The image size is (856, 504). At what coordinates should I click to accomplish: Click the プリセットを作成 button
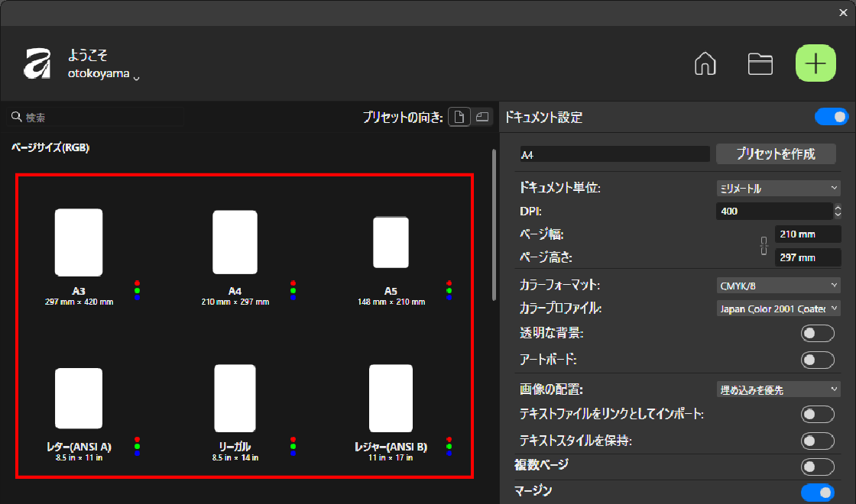pyautogui.click(x=776, y=153)
